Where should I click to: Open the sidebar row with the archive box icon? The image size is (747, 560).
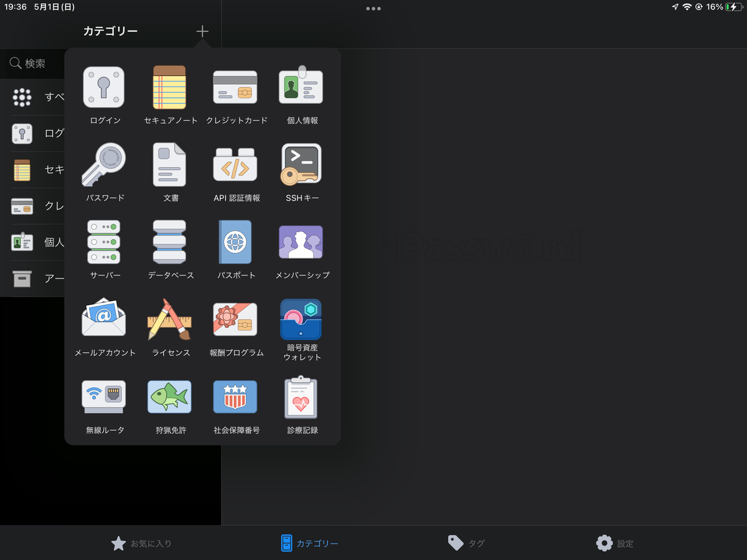pyautogui.click(x=32, y=279)
